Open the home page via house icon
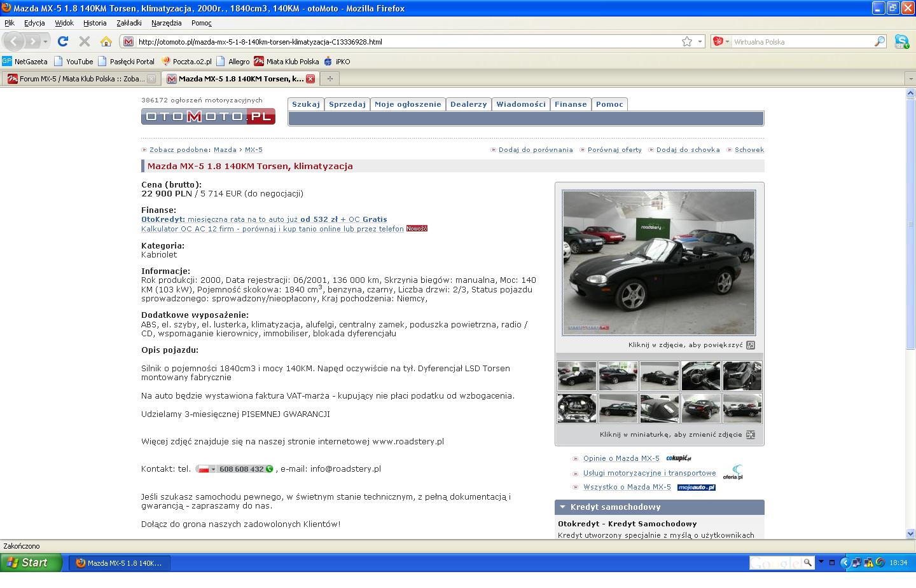This screenshot has width=916, height=588. tap(106, 41)
